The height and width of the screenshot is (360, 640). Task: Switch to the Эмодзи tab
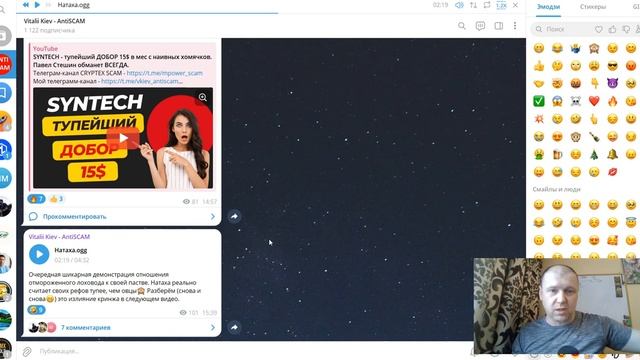pos(548,7)
